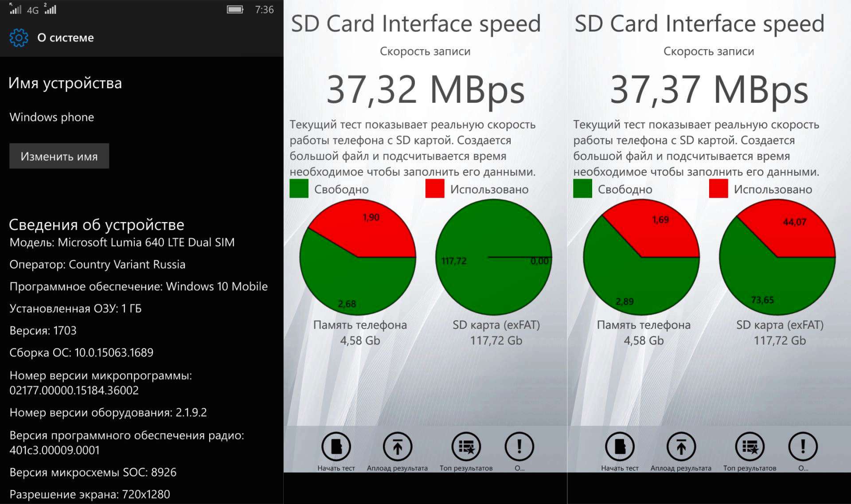Screen dimensions: 851x504
Task: Tap the О системе page title
Action: point(66,38)
